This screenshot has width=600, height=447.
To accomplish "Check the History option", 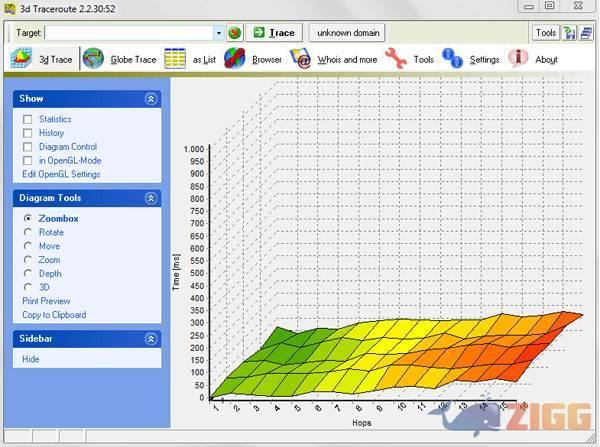I will point(29,133).
